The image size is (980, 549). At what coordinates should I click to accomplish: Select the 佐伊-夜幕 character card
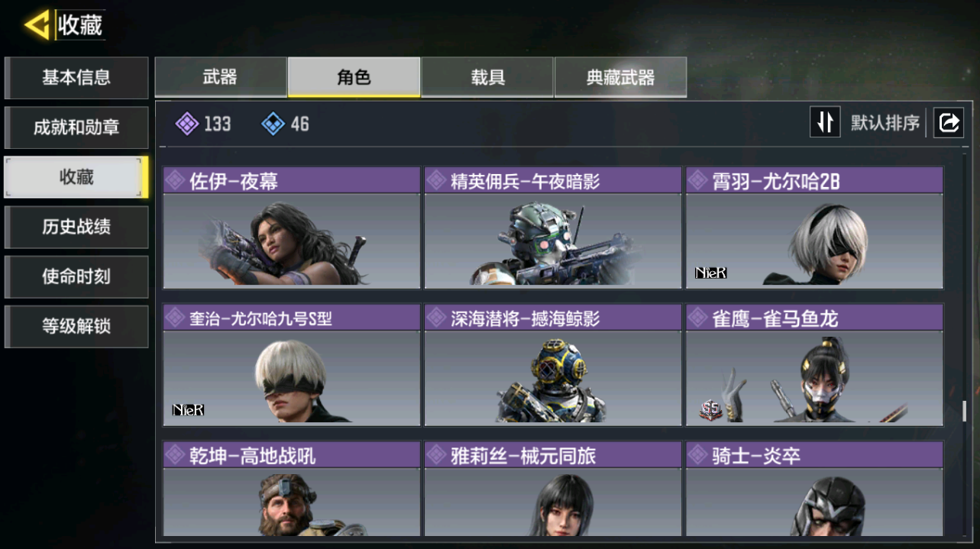point(292,228)
